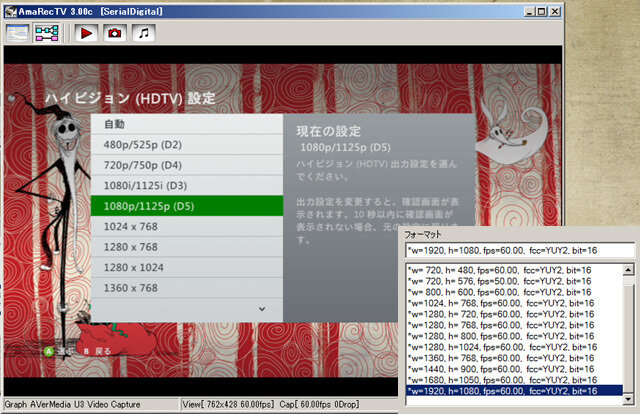Click the down chevron below the resolution list
This screenshot has height=414, width=640.
[x=262, y=309]
